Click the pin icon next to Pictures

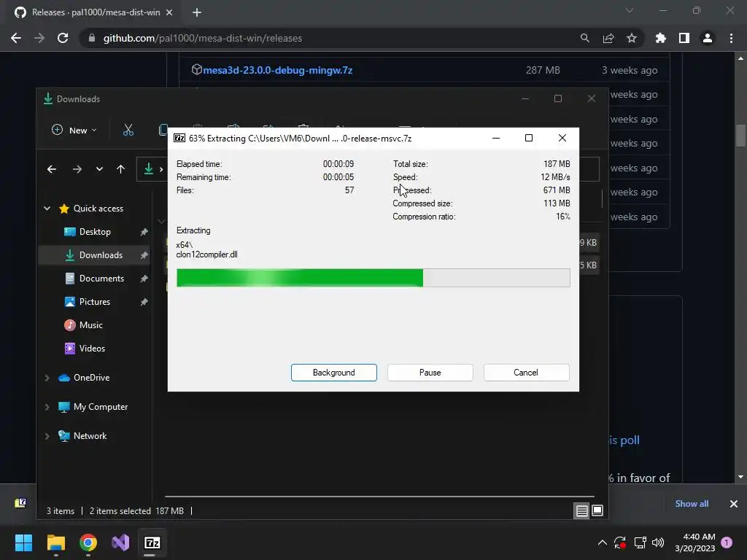tap(144, 302)
